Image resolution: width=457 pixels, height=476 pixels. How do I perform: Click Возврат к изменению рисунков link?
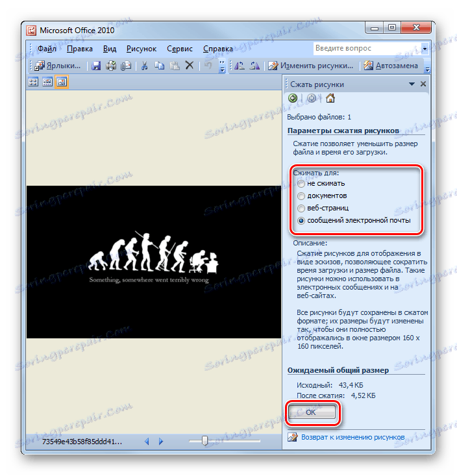[353, 437]
